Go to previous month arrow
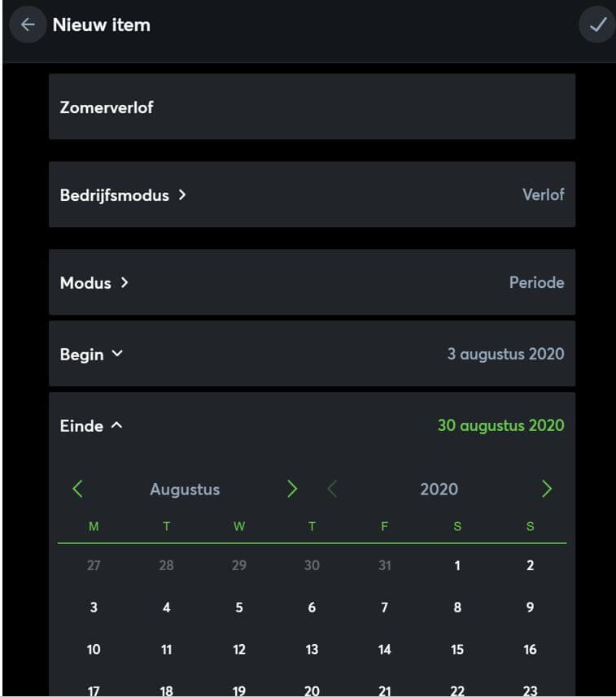The height and width of the screenshot is (697, 616). point(78,489)
